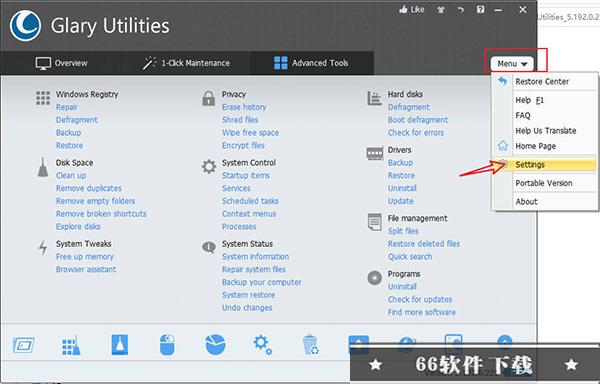
Task: Click the Hard disks chart icon
Action: (374, 98)
